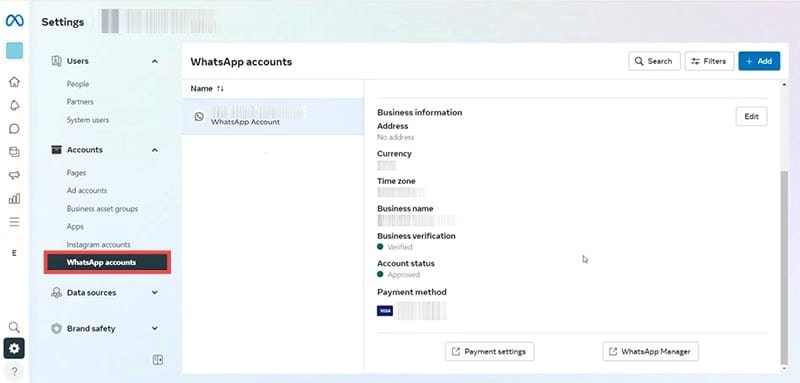Open the content library icon in rail

(x=14, y=151)
